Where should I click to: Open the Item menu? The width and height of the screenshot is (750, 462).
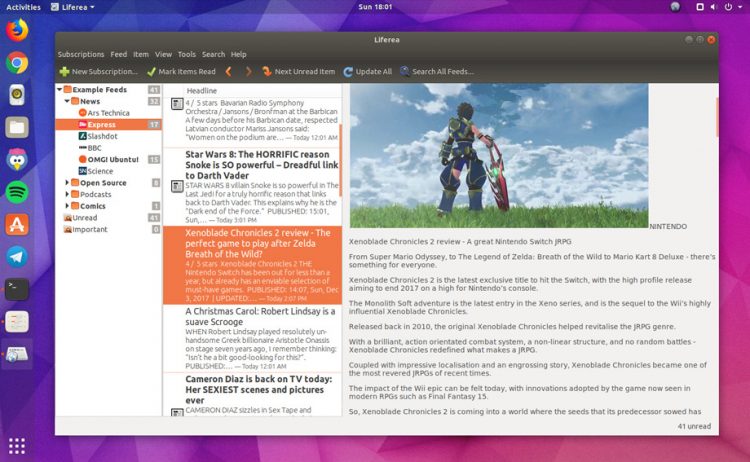point(141,55)
